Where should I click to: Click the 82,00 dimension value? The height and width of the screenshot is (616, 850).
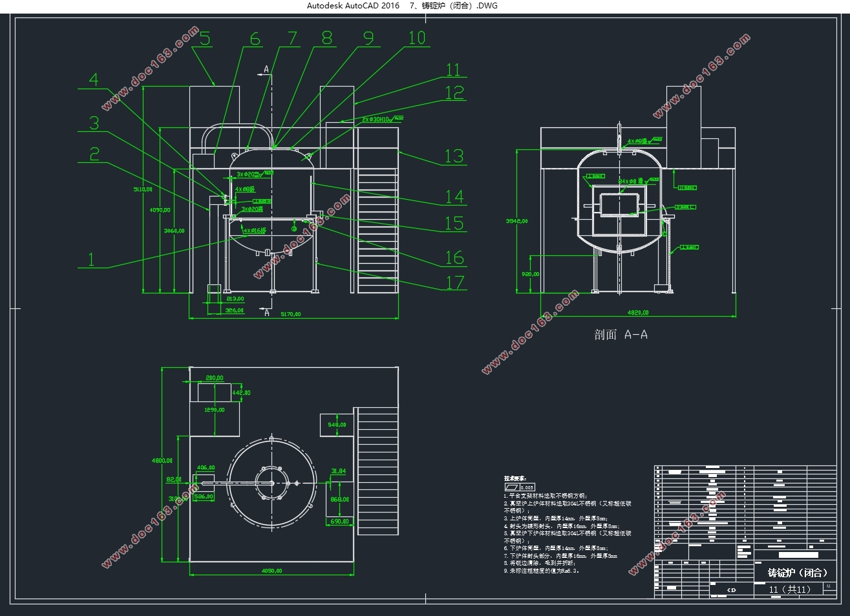coord(174,480)
